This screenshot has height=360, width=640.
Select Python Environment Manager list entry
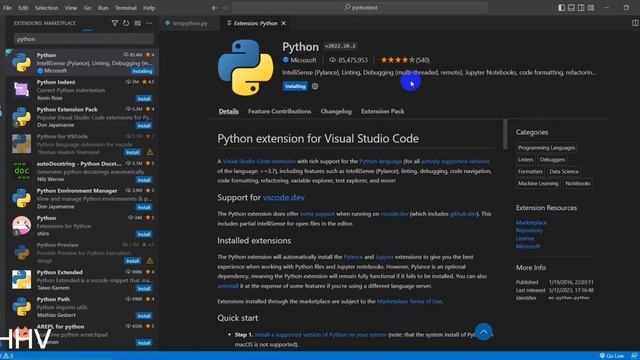82,198
